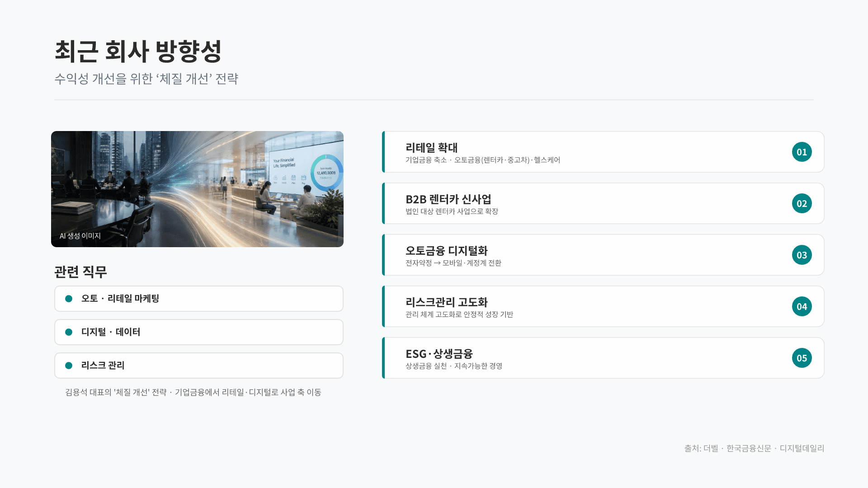Click the '리스크관리 고도화' card heading
The width and height of the screenshot is (868, 488).
pyautogui.click(x=446, y=302)
